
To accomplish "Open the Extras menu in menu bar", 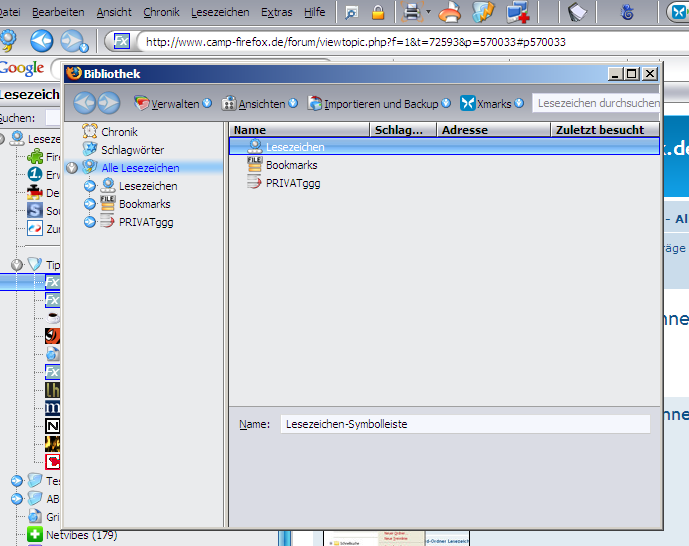I will 276,12.
